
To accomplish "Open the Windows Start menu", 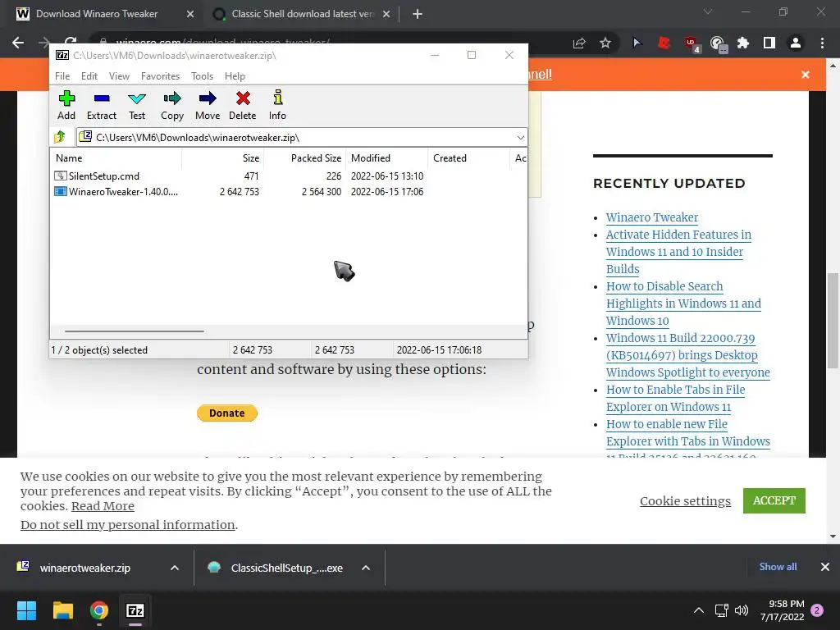I will pyautogui.click(x=26, y=610).
